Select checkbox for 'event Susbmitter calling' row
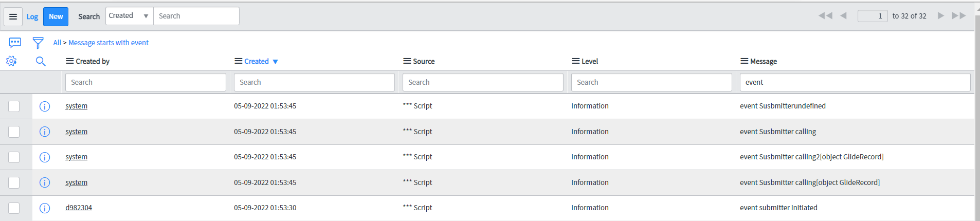 tap(14, 132)
